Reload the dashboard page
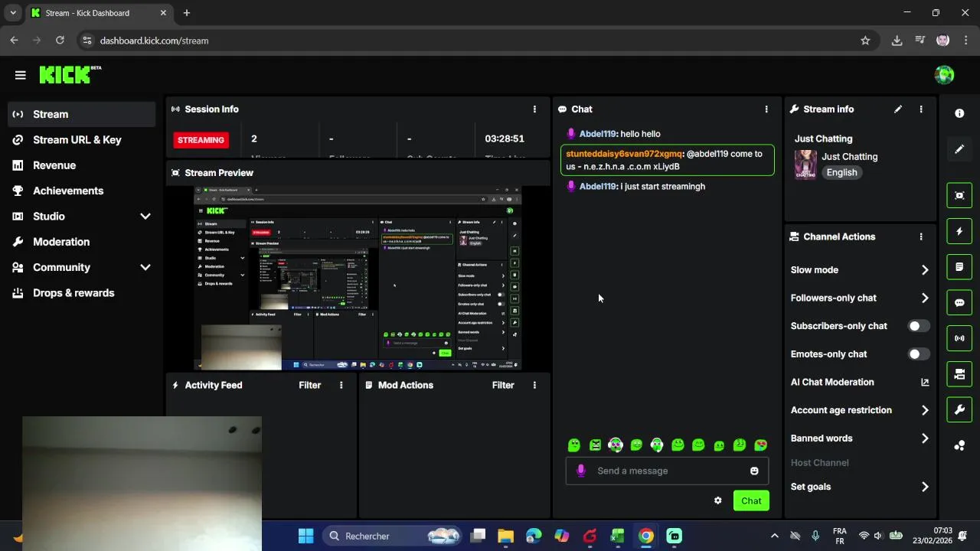 point(60,41)
